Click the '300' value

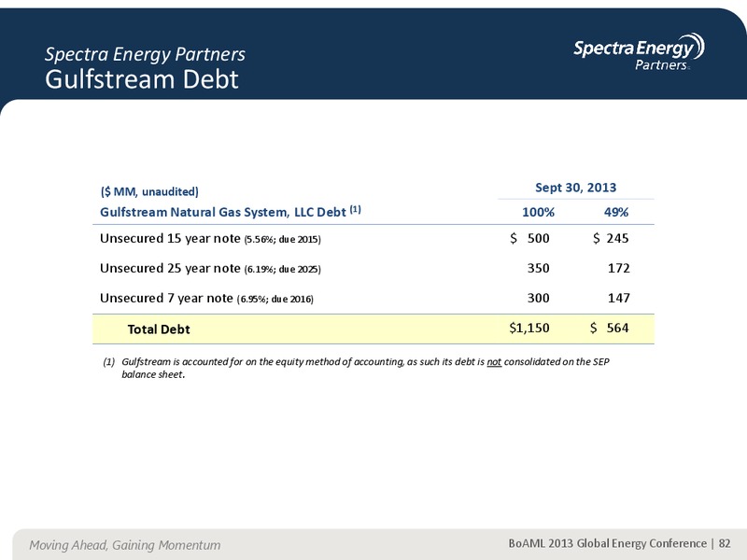(539, 298)
